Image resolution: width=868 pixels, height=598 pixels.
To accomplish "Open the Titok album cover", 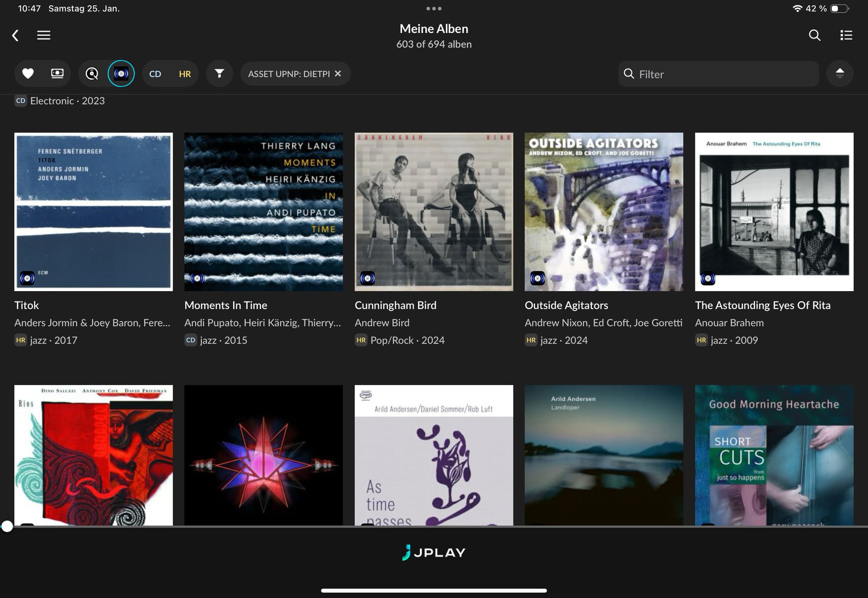I will click(x=94, y=212).
